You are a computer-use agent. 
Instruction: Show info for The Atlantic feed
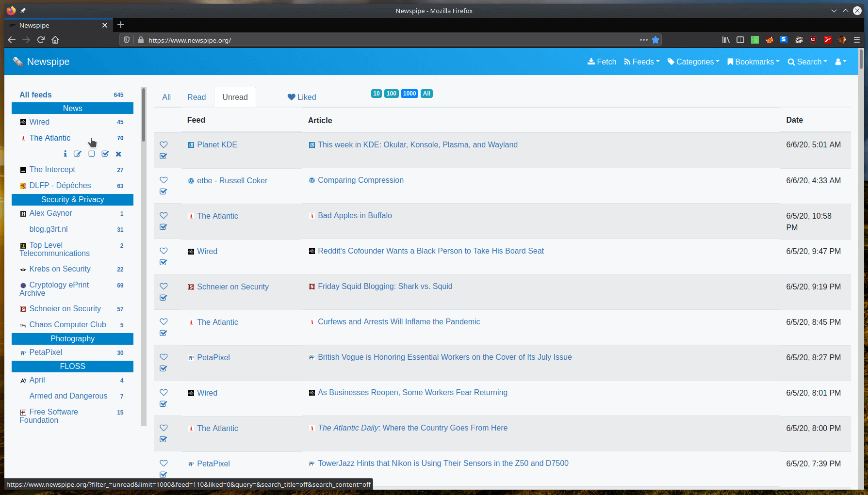pyautogui.click(x=65, y=154)
